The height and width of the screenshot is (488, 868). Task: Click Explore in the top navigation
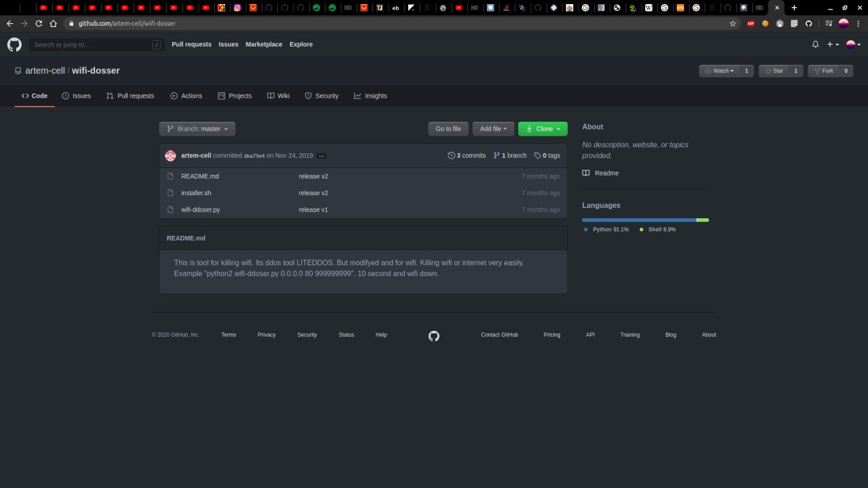(x=301, y=45)
